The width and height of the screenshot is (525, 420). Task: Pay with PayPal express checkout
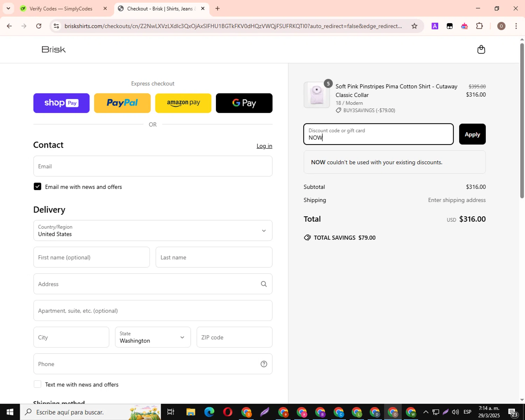(122, 103)
